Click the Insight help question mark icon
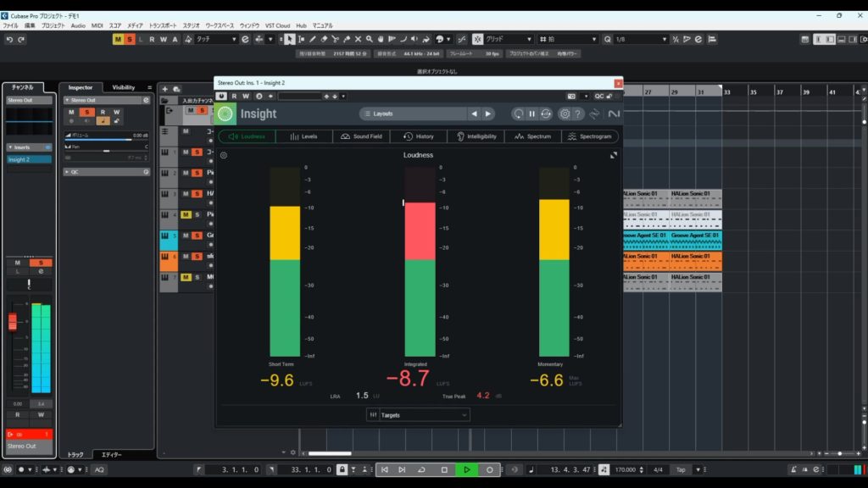Viewport: 868px width, 488px height. click(578, 114)
